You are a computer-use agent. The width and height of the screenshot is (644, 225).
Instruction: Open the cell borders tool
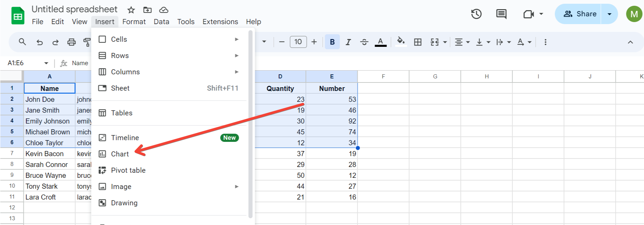coord(418,42)
